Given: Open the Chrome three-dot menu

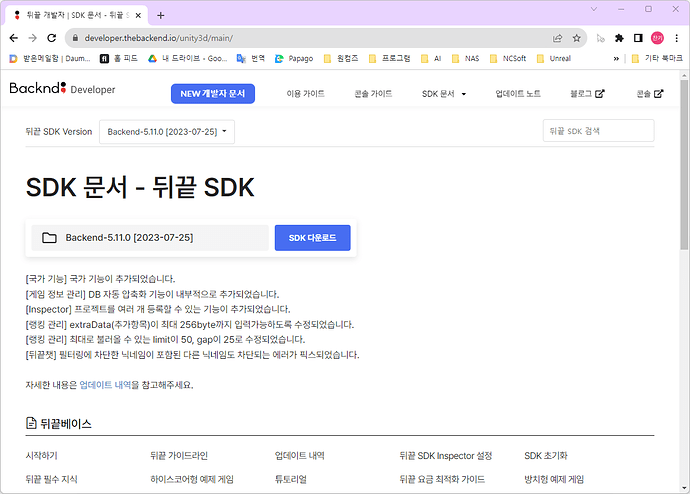Looking at the screenshot, I should click(x=676, y=38).
